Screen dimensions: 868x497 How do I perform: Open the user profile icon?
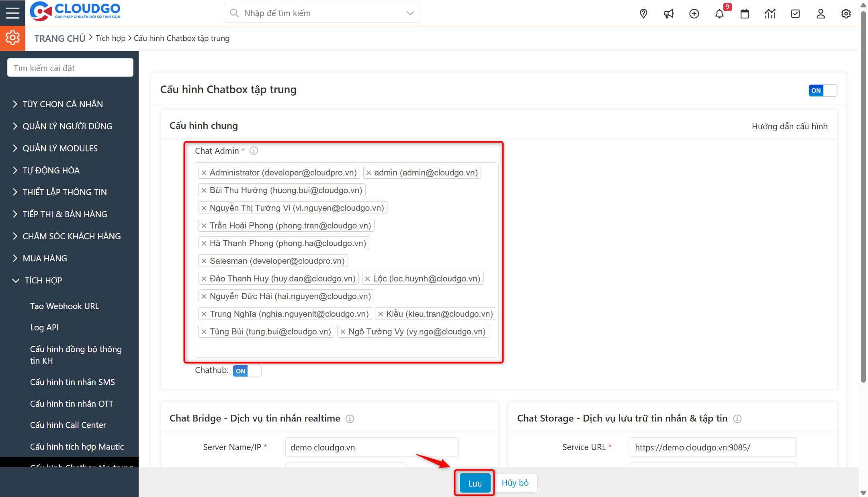point(821,13)
